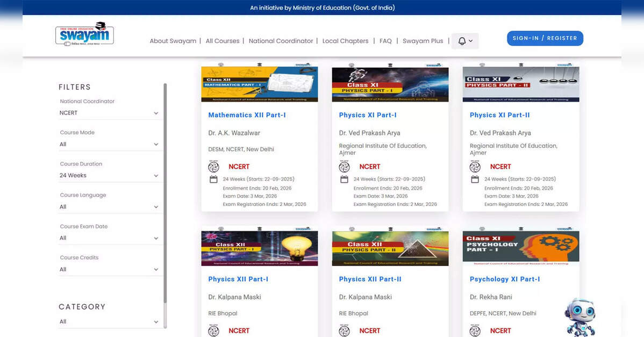Viewport: 644px width, 337px height.
Task: Click NCERT logo on Mathematics XII Part-I card
Action: [x=213, y=167]
